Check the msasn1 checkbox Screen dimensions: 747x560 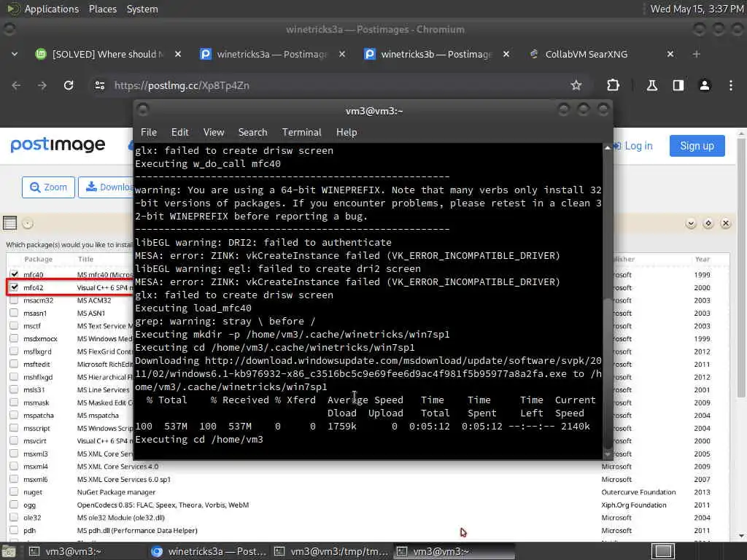point(15,313)
